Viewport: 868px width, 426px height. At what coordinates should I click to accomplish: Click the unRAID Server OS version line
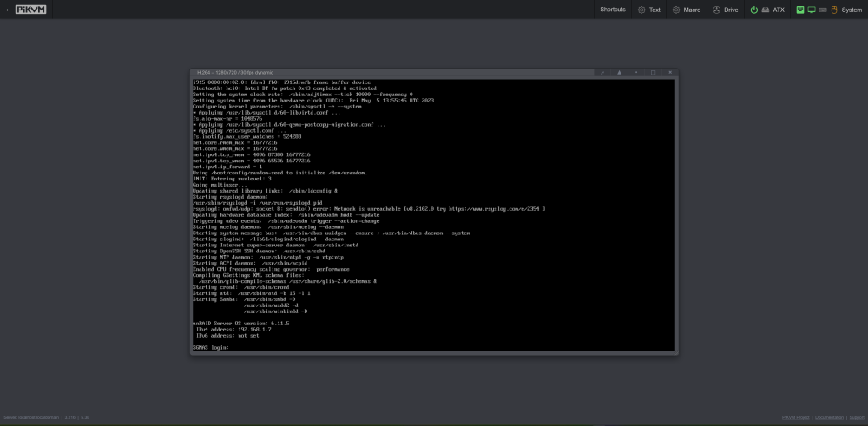240,323
